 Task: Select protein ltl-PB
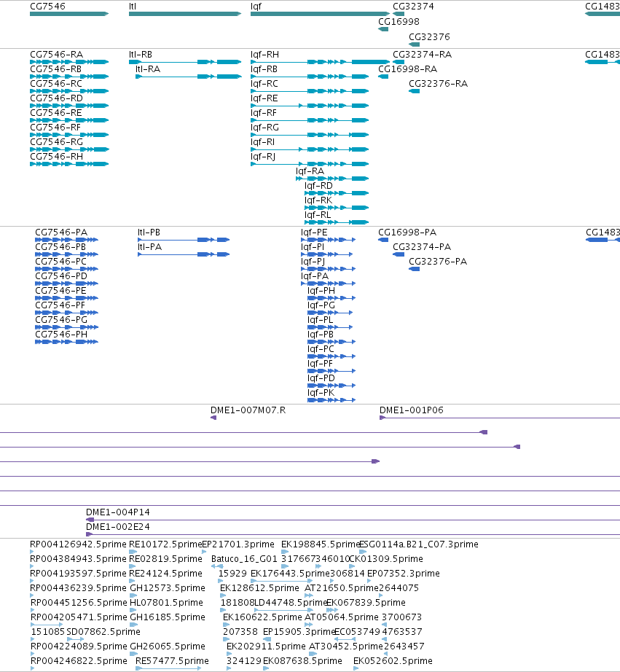pos(149,233)
